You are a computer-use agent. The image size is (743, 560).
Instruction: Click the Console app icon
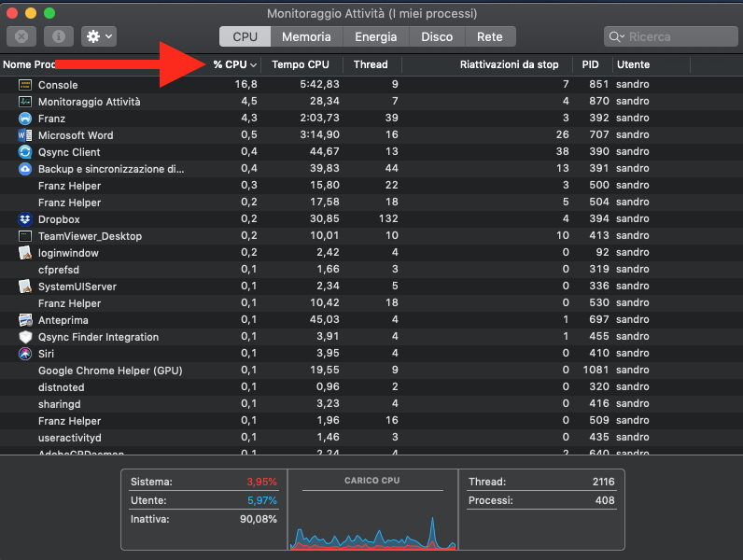(24, 85)
